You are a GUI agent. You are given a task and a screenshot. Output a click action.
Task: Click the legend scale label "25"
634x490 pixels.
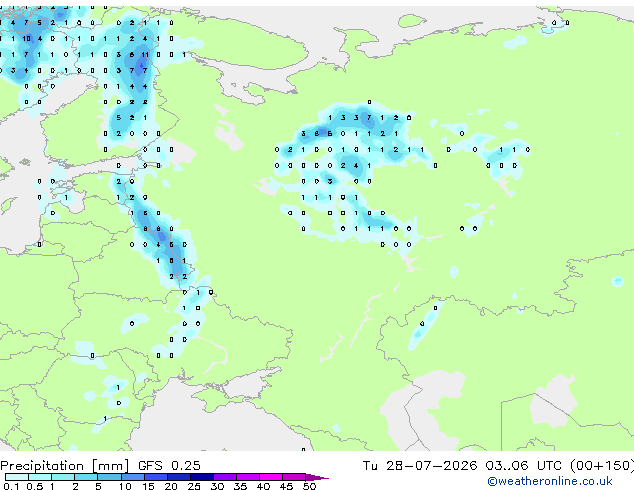click(x=194, y=486)
